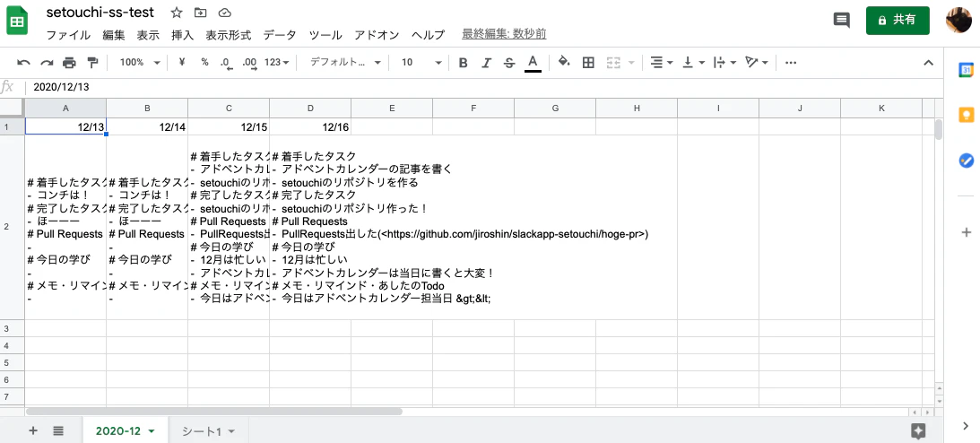The image size is (980, 443).
Task: Open Google Tasks side panel
Action: (x=967, y=161)
